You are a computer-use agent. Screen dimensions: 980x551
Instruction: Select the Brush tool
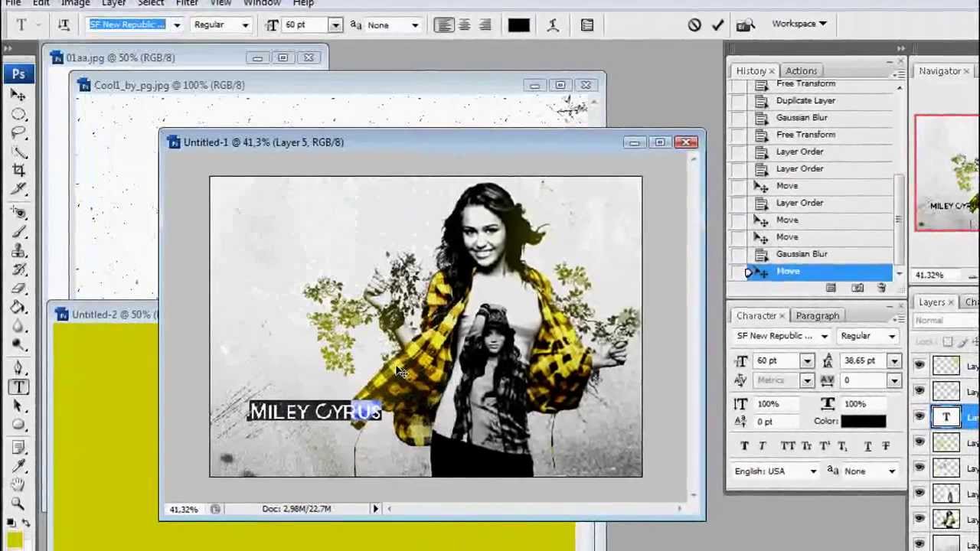tap(18, 232)
